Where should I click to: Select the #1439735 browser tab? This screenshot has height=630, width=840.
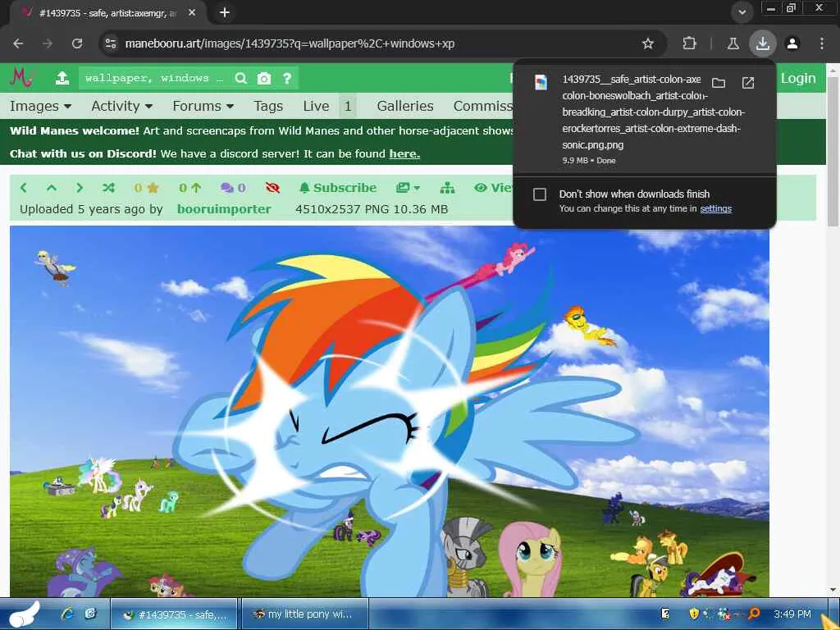pos(107,13)
